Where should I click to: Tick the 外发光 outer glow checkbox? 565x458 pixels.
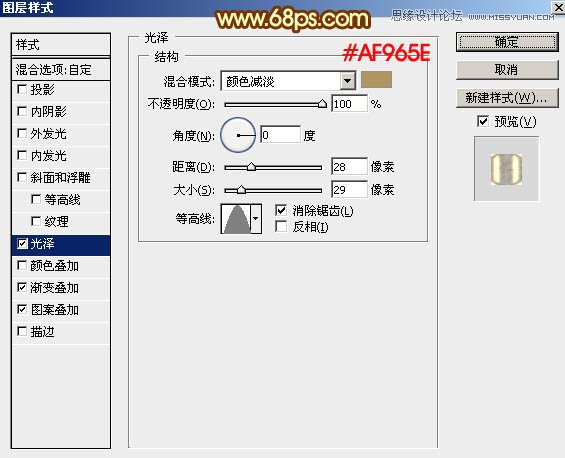(x=22, y=133)
